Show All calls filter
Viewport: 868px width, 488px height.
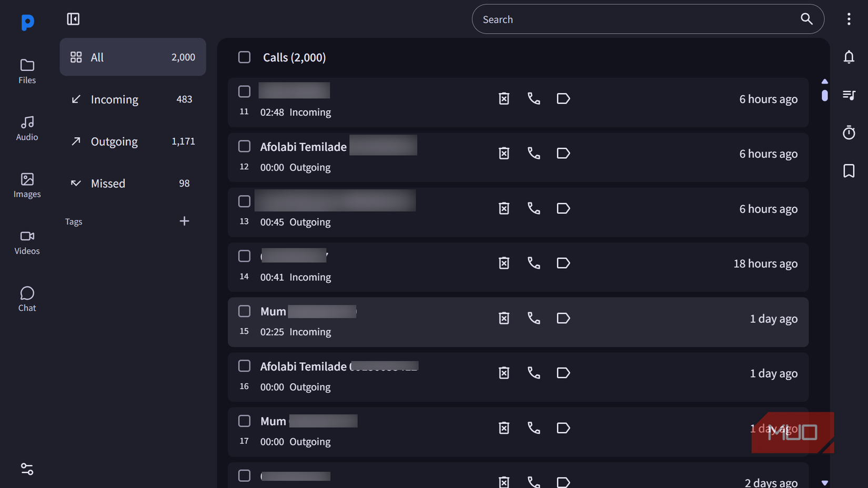point(133,57)
